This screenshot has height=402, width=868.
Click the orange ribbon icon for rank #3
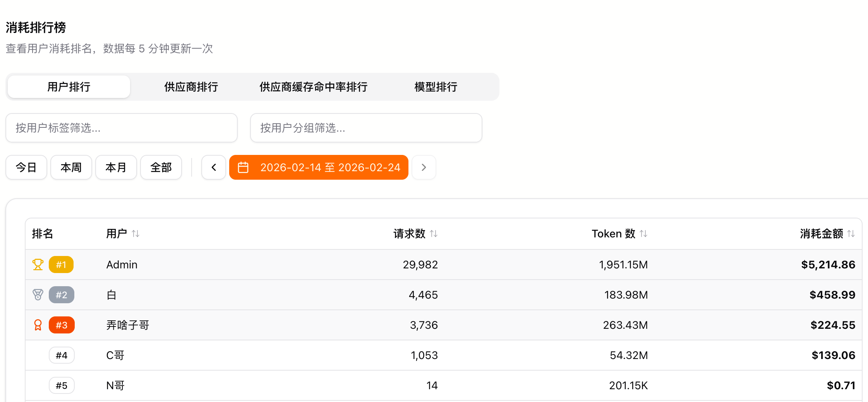(38, 325)
